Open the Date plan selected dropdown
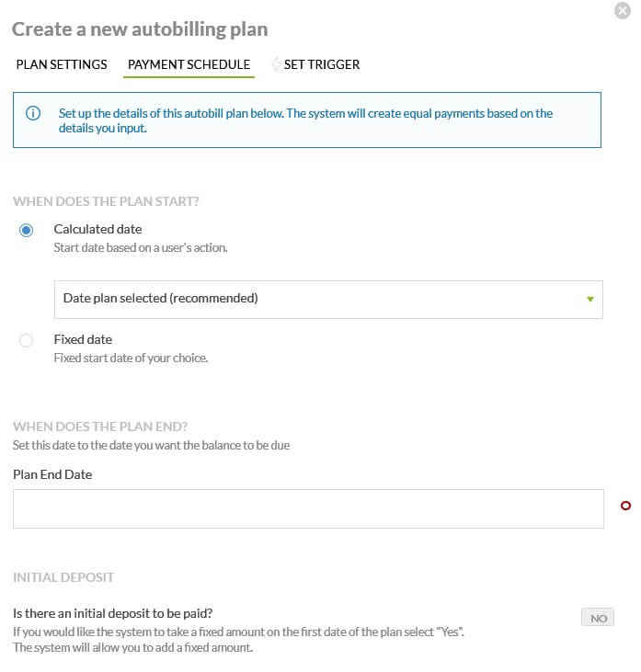The width and height of the screenshot is (641, 672). (328, 300)
